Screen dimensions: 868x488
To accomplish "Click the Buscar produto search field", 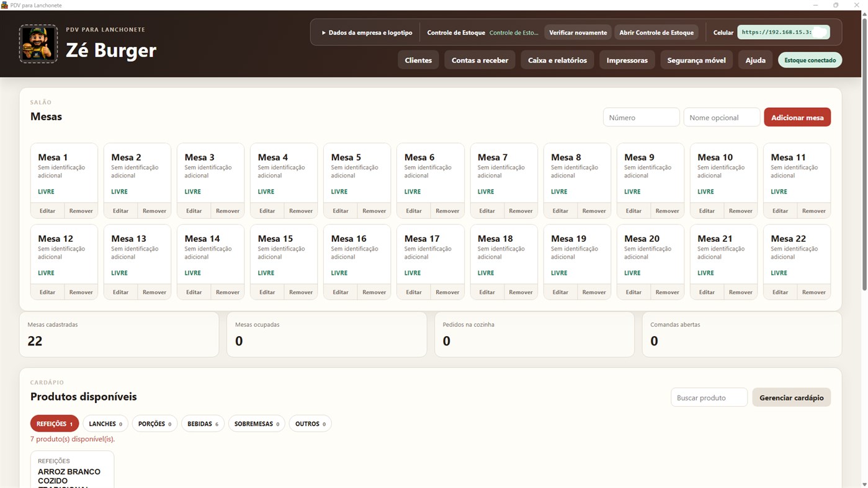I will pyautogui.click(x=709, y=397).
